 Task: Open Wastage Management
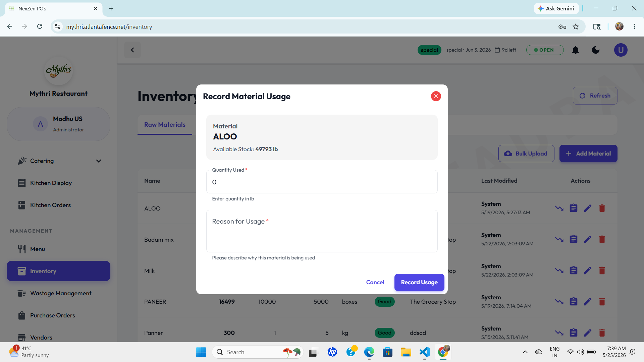tap(59, 293)
